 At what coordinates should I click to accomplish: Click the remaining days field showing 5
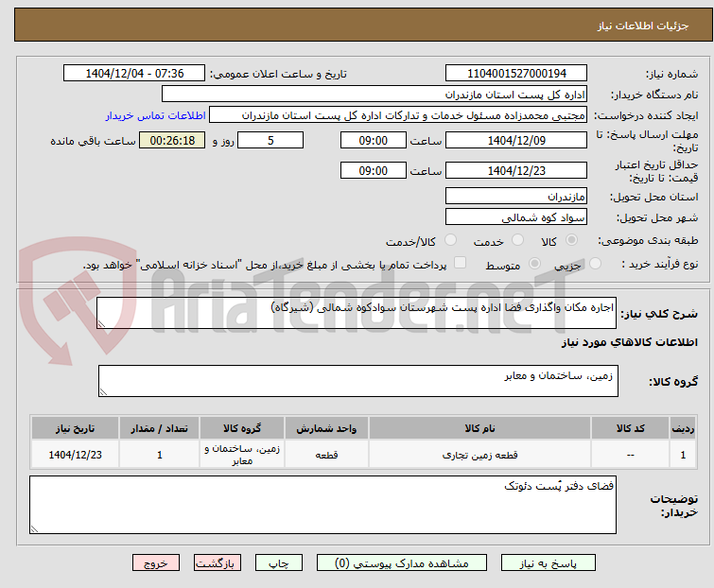tap(270, 140)
